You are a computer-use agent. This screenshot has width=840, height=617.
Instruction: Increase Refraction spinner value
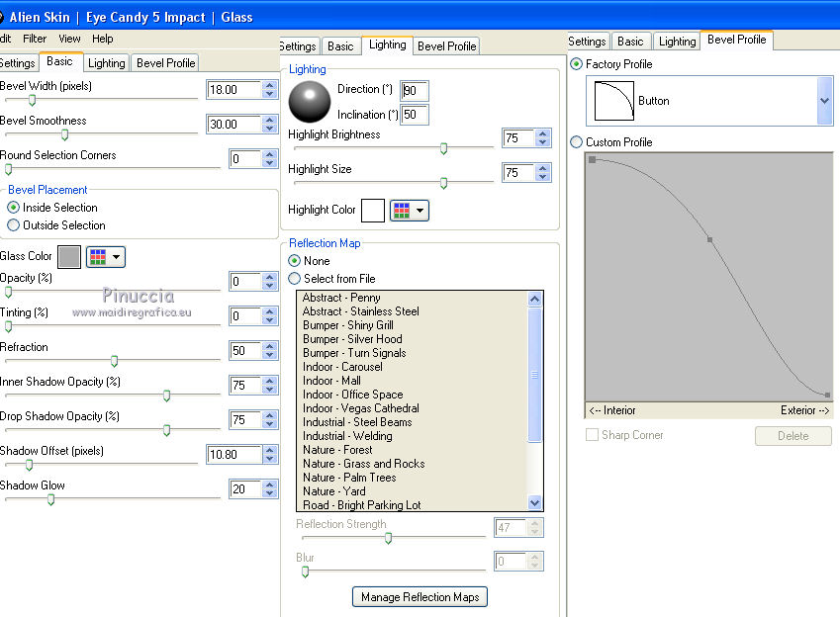click(270, 346)
